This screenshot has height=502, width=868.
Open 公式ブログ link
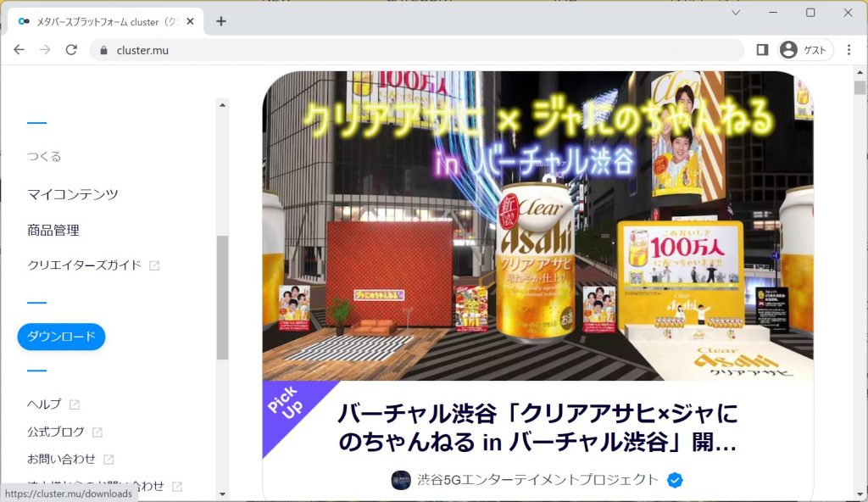tap(55, 432)
